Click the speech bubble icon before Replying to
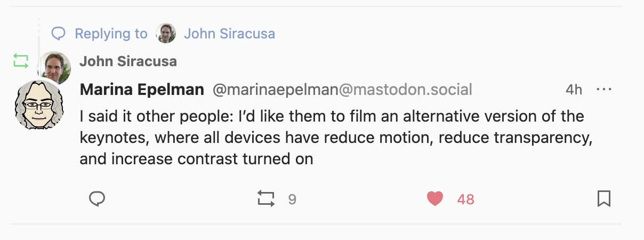Viewport: 644px width, 240px height. [x=59, y=34]
